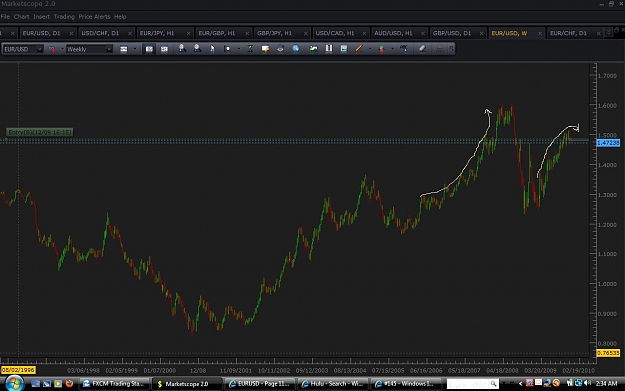Click the blue 1.47238 price label
The height and width of the screenshot is (391, 625).
608,142
